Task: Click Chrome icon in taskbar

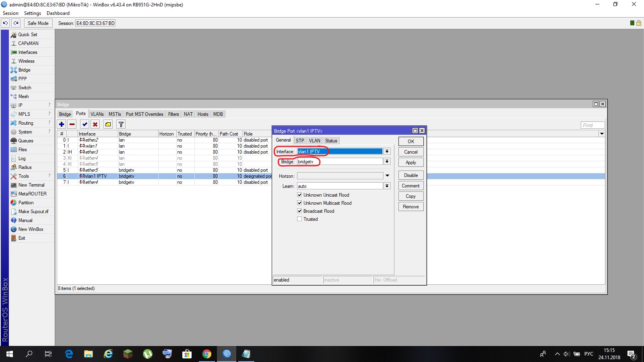Action: point(206,354)
